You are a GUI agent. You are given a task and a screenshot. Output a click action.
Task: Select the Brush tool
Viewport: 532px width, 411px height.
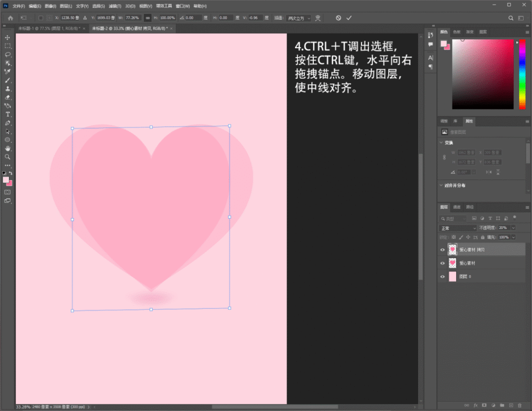point(7,80)
